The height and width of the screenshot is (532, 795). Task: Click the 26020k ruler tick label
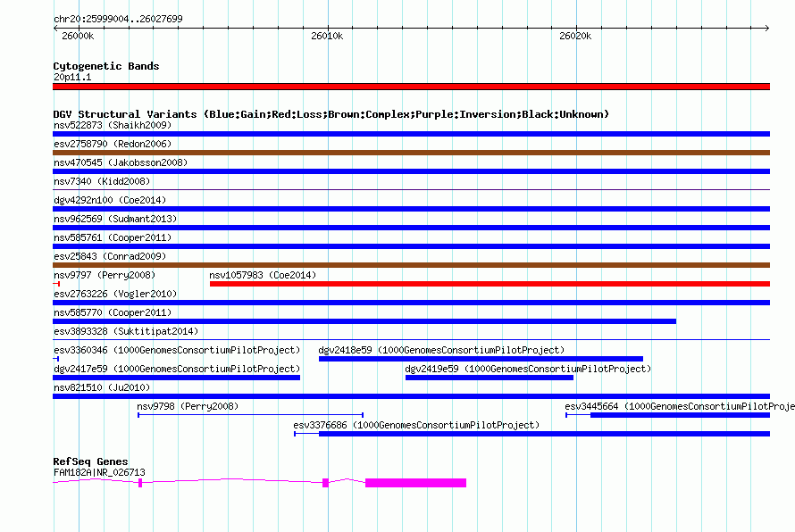575,36
